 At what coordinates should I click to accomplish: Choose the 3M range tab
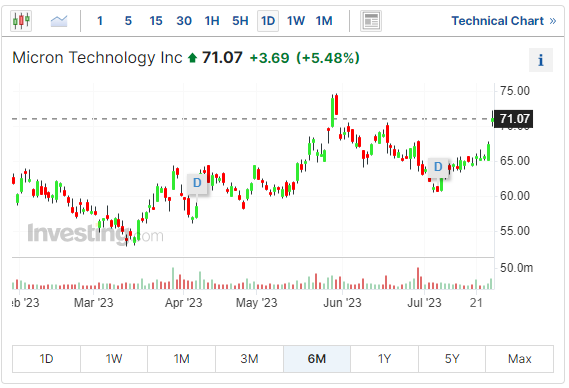[249, 359]
